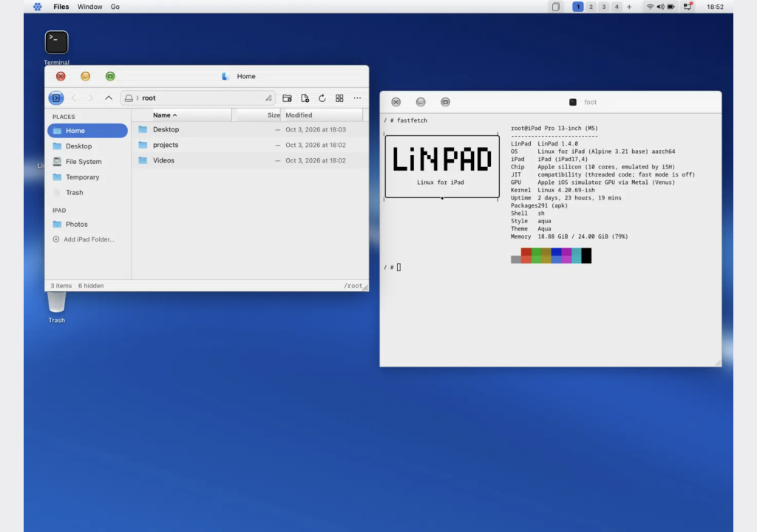The image size is (757, 532).
Task: Minimize the Files Home window
Action: coord(86,76)
